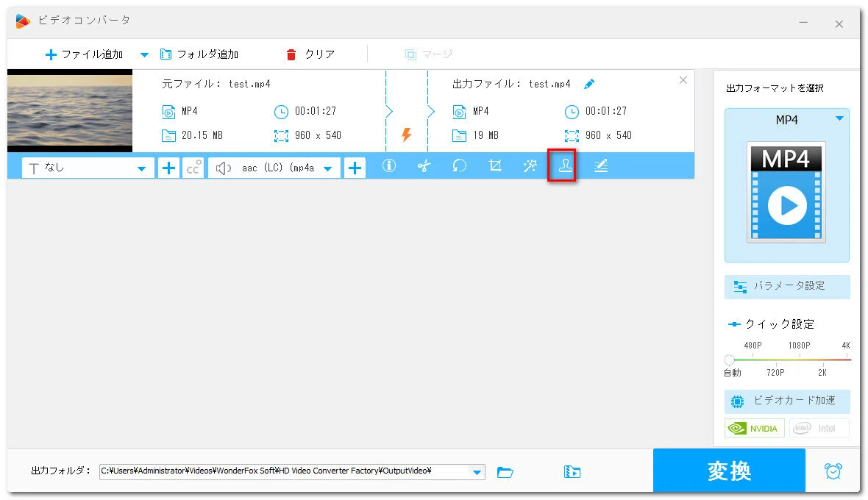Click the large MP4 format image
The height and width of the screenshot is (500, 868).
786,192
